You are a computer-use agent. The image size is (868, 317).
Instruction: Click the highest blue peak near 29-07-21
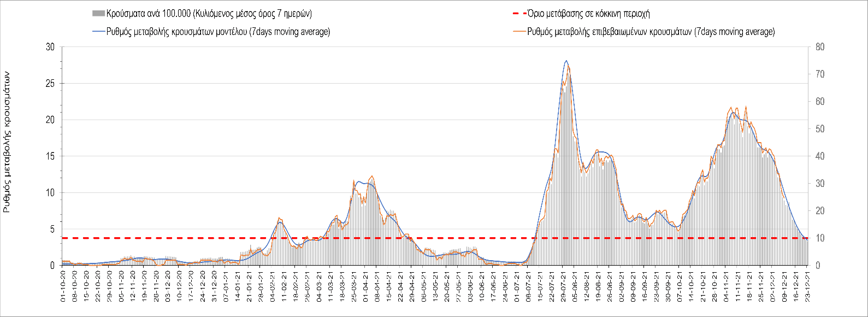(566, 61)
